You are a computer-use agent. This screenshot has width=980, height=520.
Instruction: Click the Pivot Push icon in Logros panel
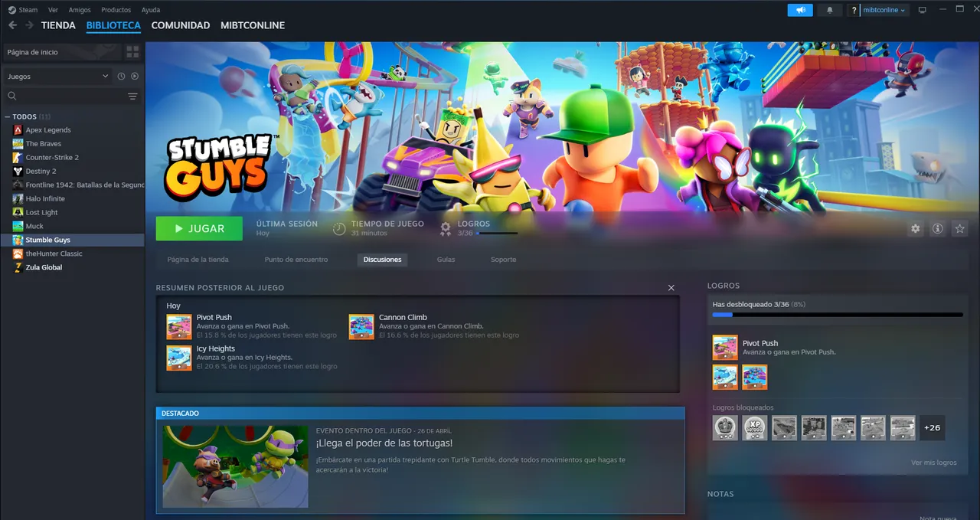point(725,348)
